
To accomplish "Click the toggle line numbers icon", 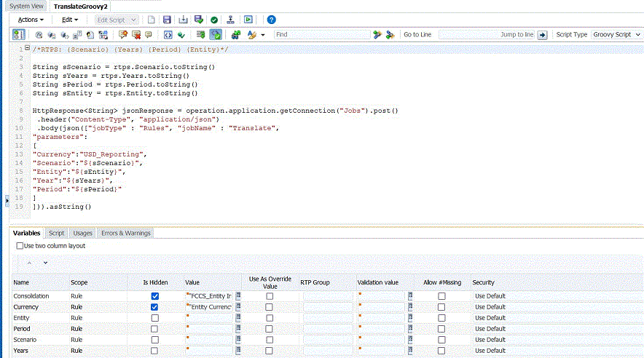I will [18, 34].
